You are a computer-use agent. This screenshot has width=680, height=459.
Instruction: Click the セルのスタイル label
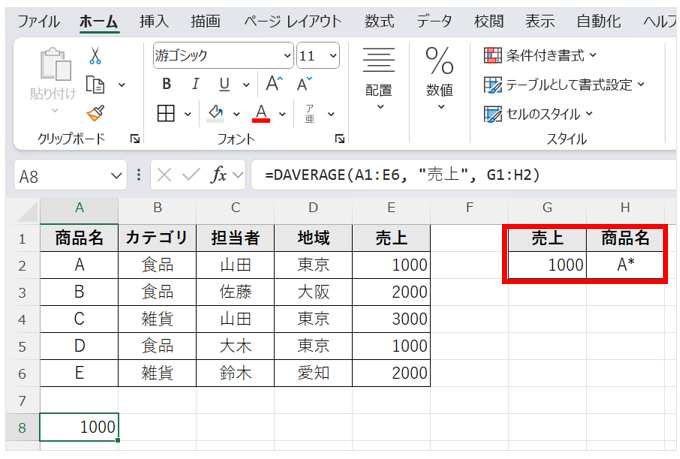pyautogui.click(x=543, y=114)
